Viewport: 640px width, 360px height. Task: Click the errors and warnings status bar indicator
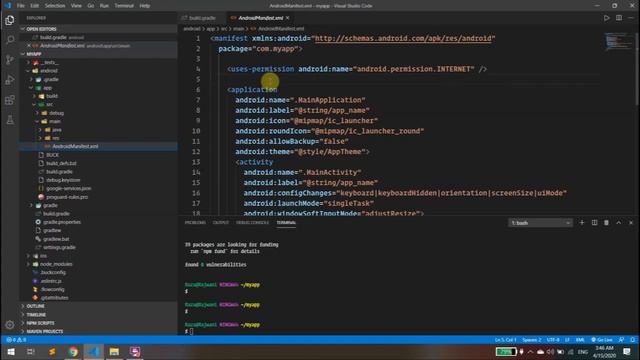16,340
